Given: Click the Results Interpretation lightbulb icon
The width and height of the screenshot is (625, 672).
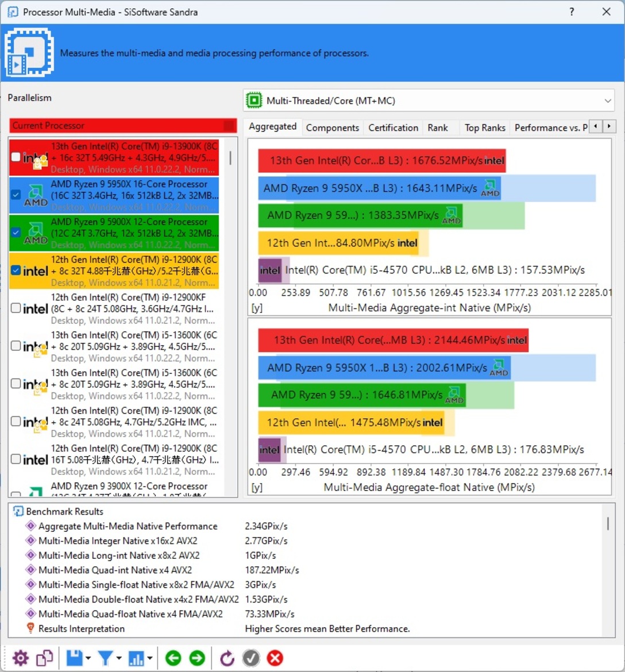Looking at the screenshot, I should (x=30, y=628).
